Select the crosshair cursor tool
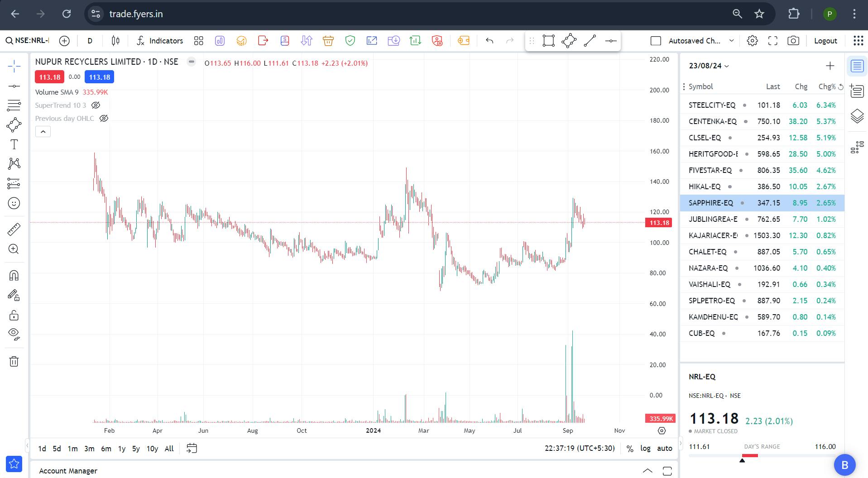Screen dimensions: 868x478 [14, 66]
